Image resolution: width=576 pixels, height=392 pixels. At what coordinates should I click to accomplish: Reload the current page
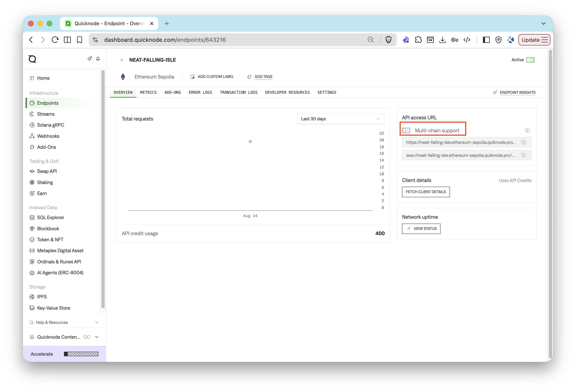click(55, 40)
